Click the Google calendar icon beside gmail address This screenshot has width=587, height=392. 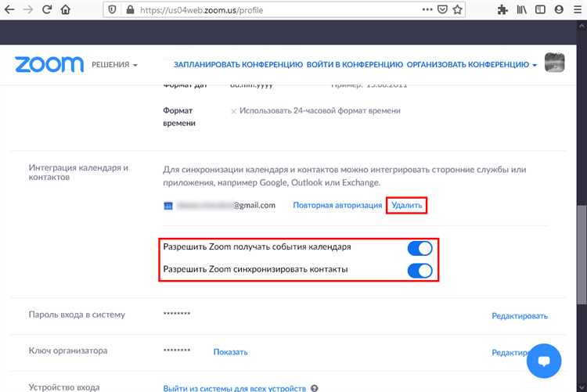click(168, 206)
